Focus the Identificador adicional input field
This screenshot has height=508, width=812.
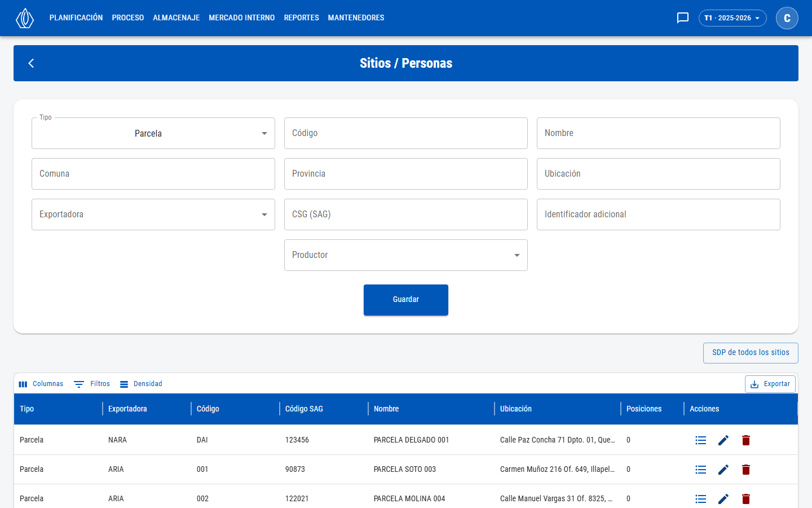pos(659,214)
